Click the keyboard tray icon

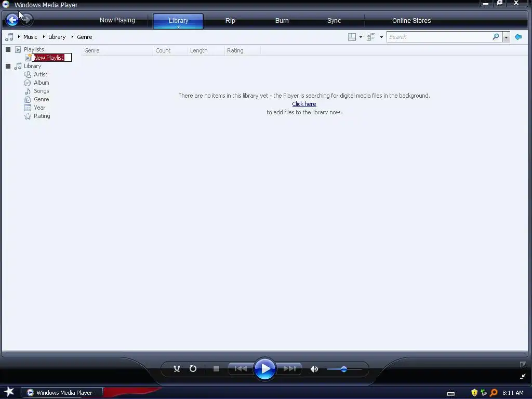pos(451,393)
